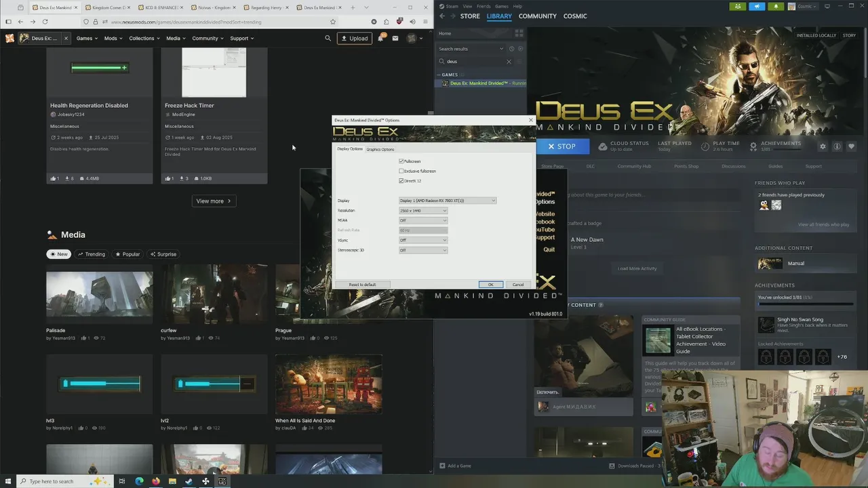Open game settings gear icon in Steam
Image resolution: width=868 pixels, height=488 pixels.
[823, 146]
